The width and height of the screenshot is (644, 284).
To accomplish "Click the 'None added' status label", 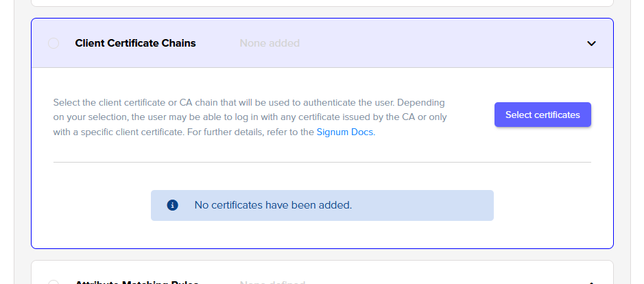I will click(x=270, y=43).
